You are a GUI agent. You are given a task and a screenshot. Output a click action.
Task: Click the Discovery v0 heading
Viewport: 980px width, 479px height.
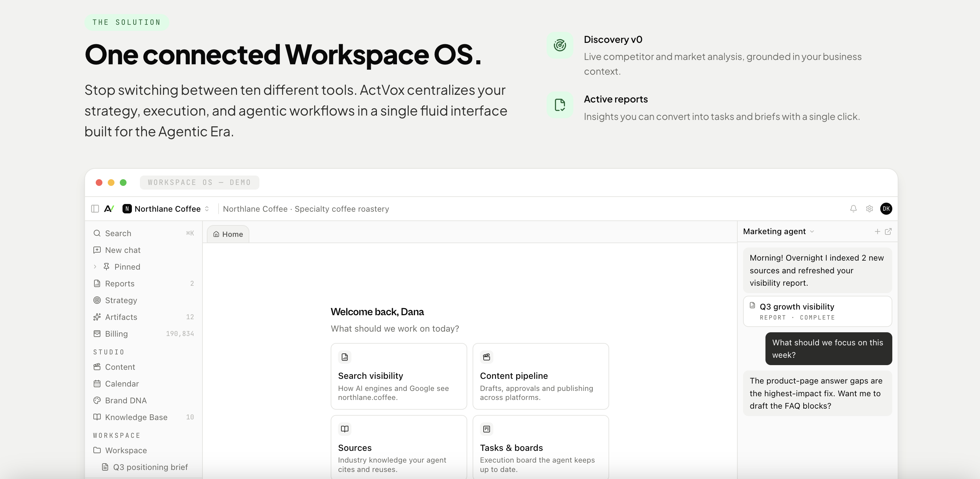click(613, 40)
